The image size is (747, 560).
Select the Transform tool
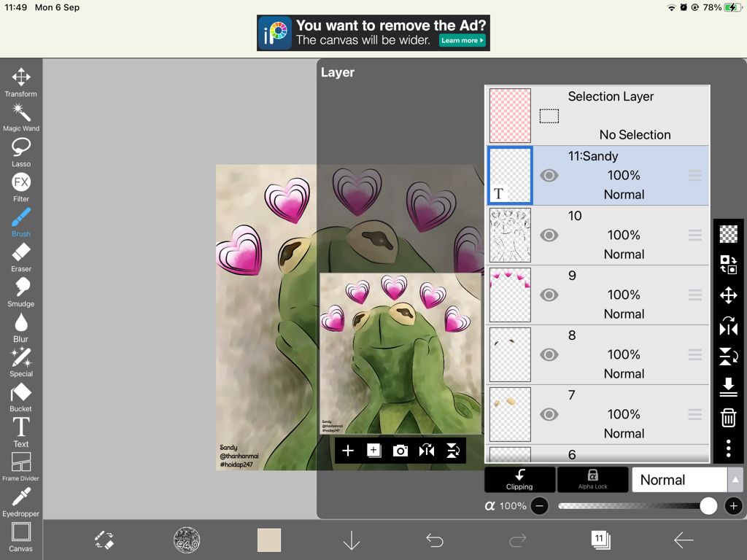pyautogui.click(x=21, y=82)
